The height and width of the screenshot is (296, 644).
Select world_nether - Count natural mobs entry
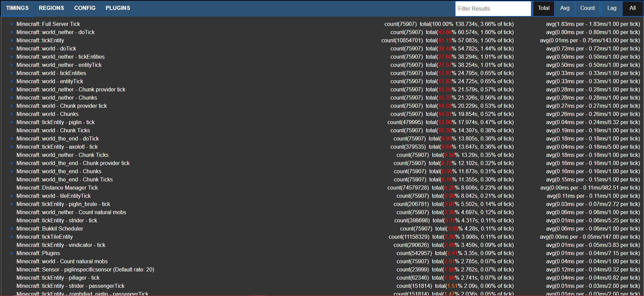[x=71, y=212]
